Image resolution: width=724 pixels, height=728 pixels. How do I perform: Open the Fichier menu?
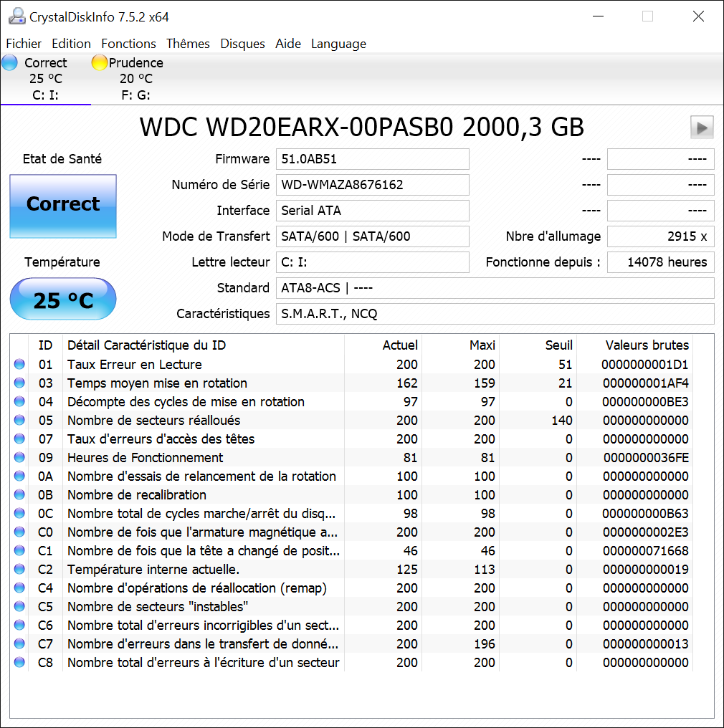click(x=24, y=44)
